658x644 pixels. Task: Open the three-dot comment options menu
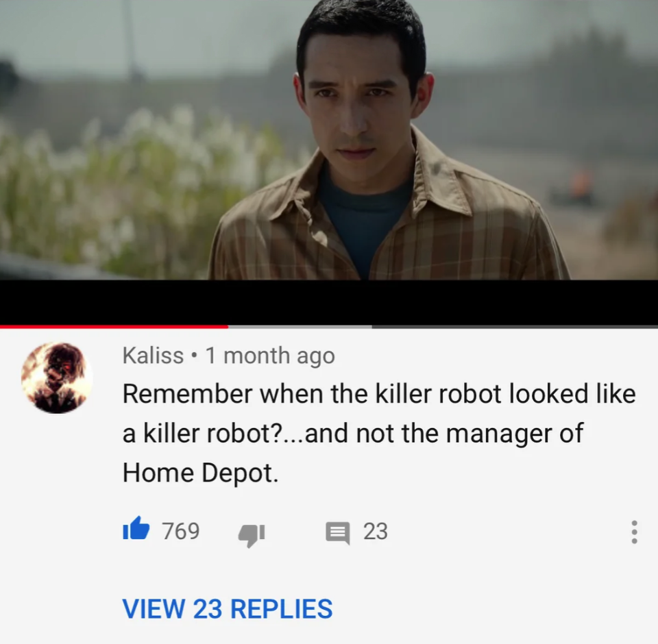tap(634, 532)
